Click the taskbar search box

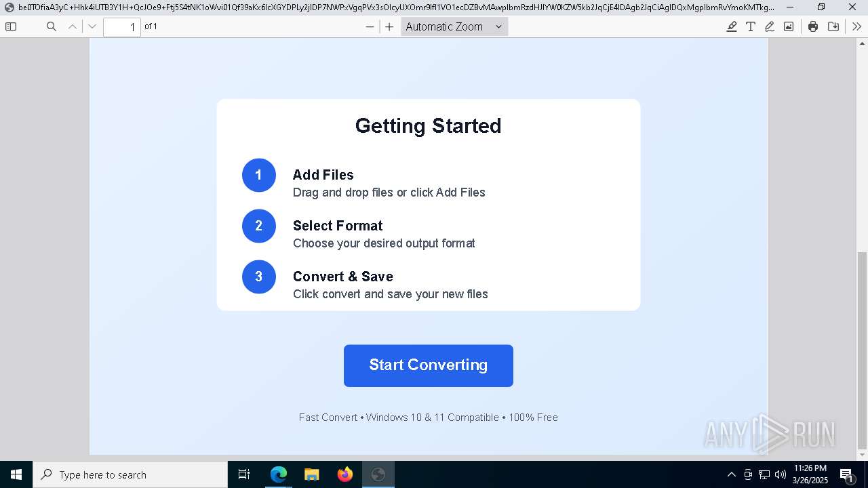tap(130, 474)
